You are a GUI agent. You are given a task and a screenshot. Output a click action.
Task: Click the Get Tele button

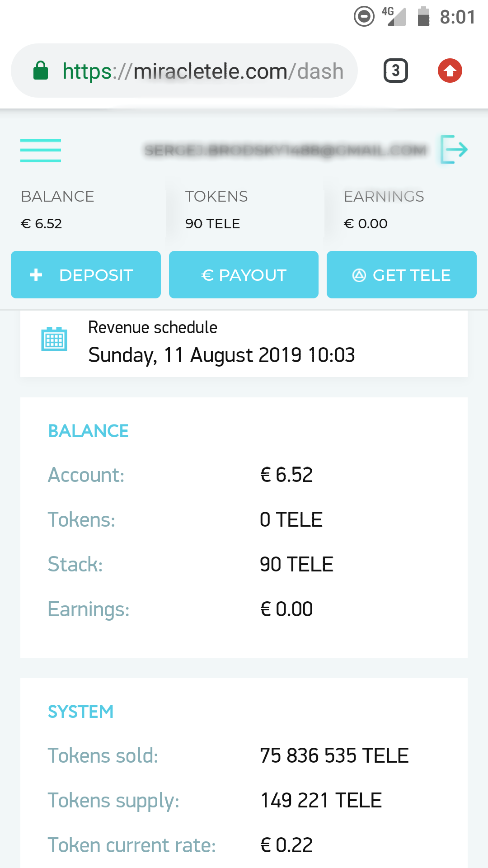point(402,275)
